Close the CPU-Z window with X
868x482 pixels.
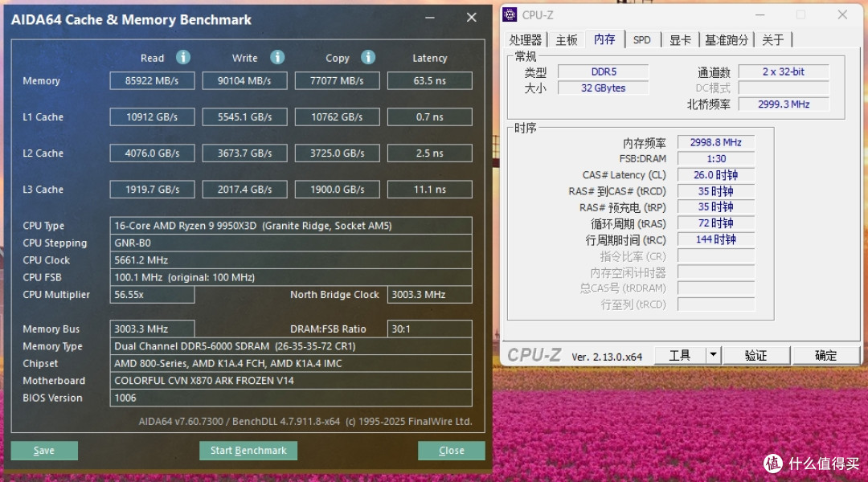pos(842,15)
